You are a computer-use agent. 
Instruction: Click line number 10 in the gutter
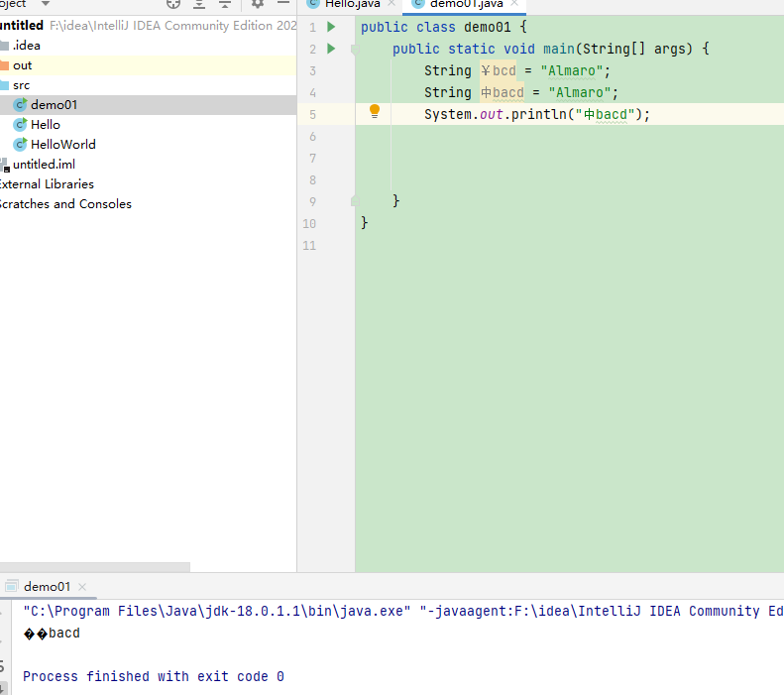coord(309,223)
